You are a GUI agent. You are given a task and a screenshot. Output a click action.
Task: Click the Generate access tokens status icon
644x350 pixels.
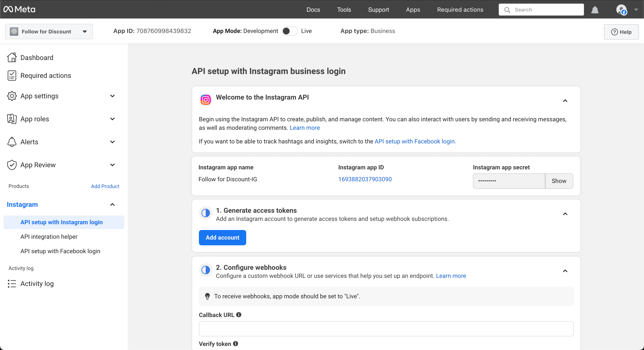click(206, 213)
